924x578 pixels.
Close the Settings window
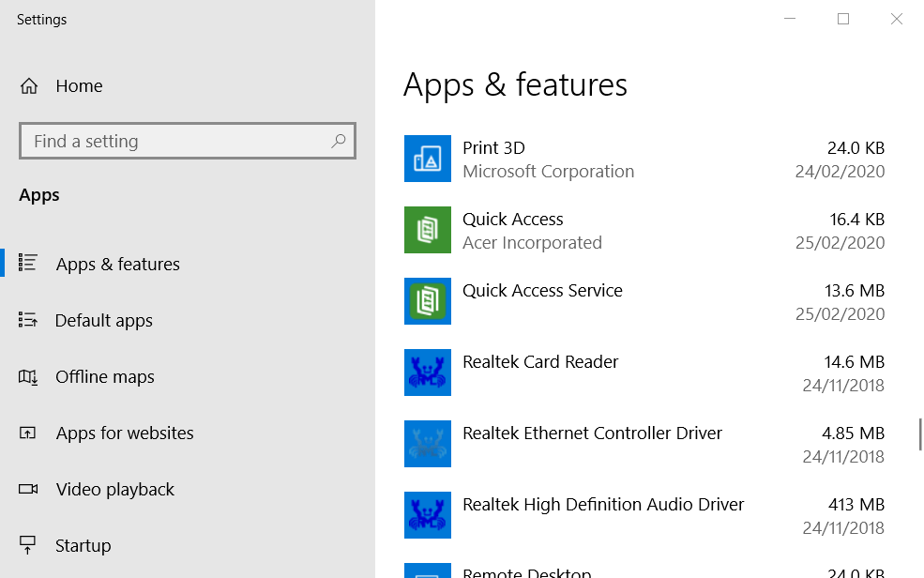896,19
